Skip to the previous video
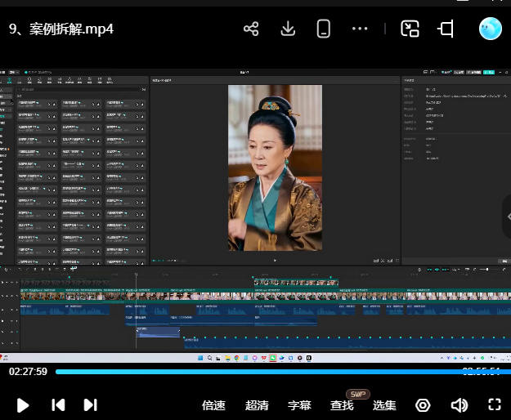Image resolution: width=511 pixels, height=420 pixels. 58,405
